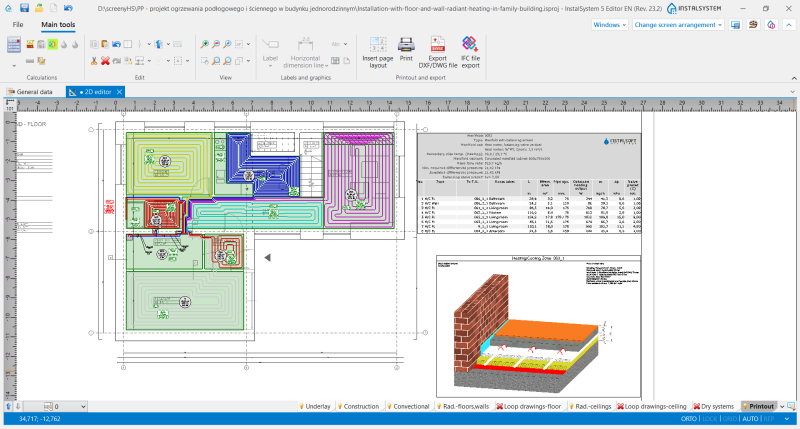Click the brown icon right of the monitor button
800x429 pixels.
(753, 24)
